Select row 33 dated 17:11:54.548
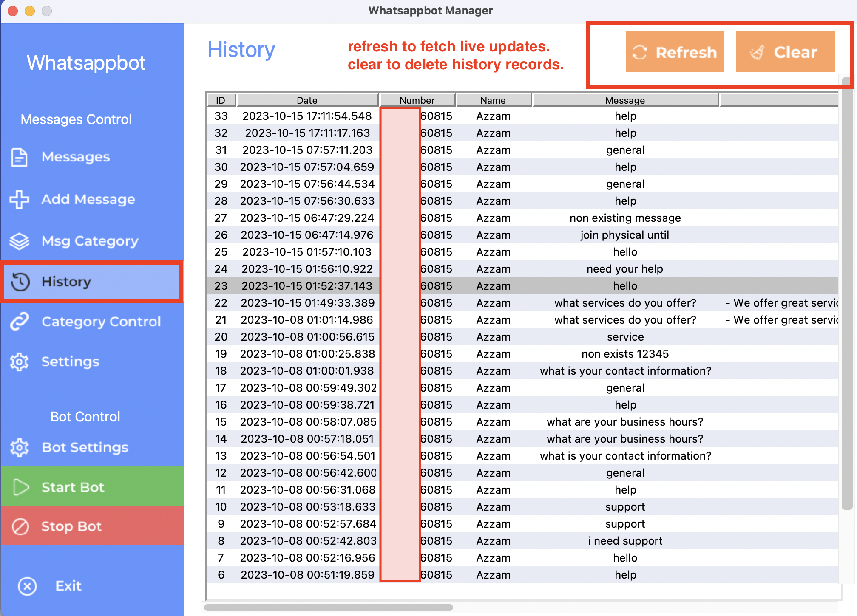The width and height of the screenshot is (857, 616). pyautogui.click(x=522, y=116)
